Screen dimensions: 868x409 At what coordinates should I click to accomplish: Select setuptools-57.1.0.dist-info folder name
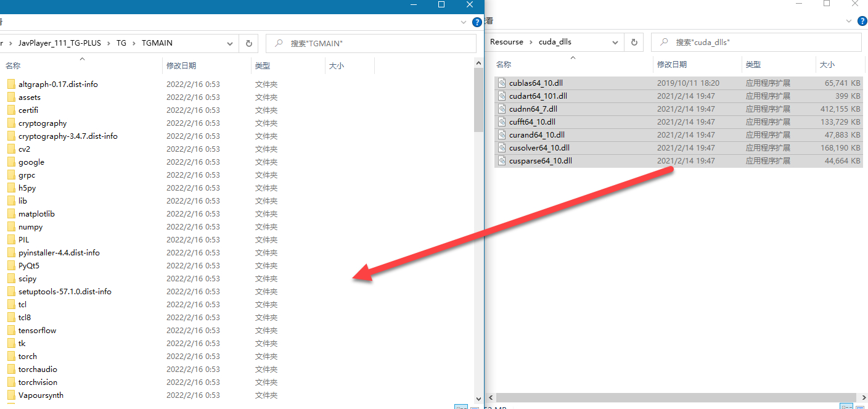65,291
